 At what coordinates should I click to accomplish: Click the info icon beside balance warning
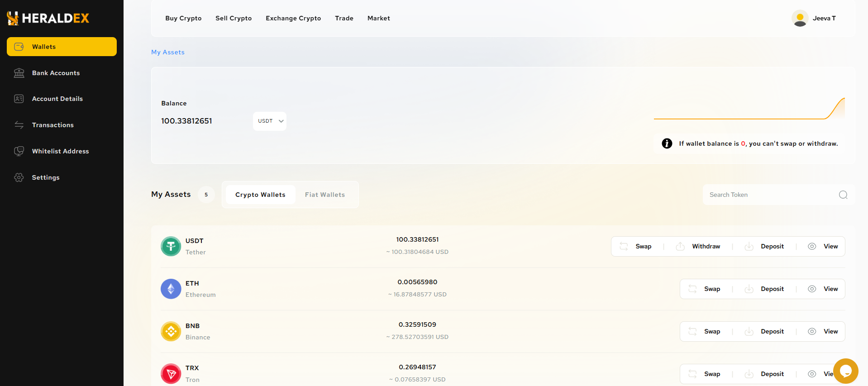tap(667, 143)
